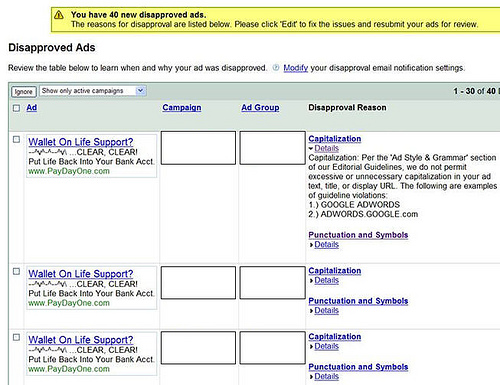Expand Details under third row Punctuation and Symbols
This screenshot has width=500, height=385.
tap(326, 377)
